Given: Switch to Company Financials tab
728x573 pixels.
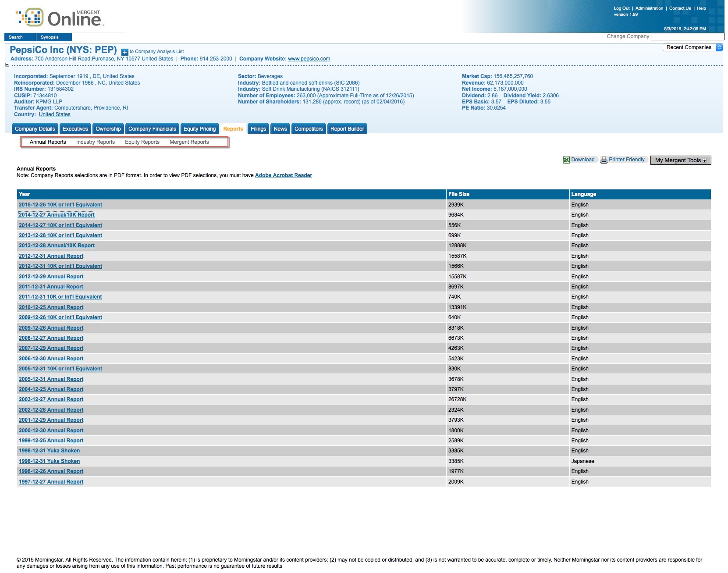Looking at the screenshot, I should 152,129.
